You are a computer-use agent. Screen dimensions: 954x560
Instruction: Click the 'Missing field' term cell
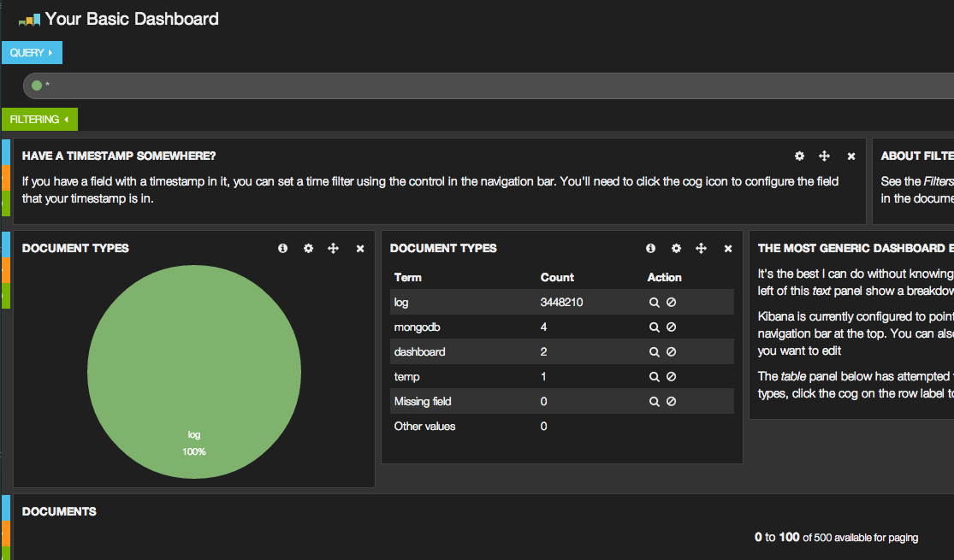(x=423, y=401)
